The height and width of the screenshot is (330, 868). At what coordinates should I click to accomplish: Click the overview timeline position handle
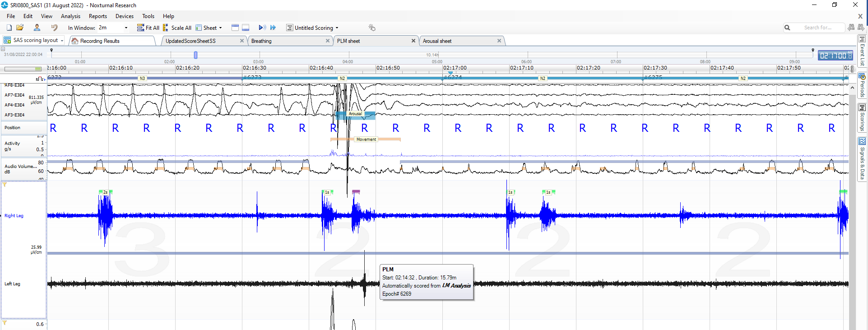coord(195,55)
